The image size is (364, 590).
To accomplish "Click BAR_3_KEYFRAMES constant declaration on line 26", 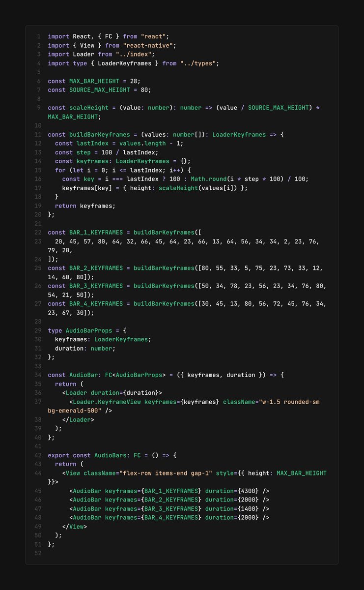I will point(96,286).
